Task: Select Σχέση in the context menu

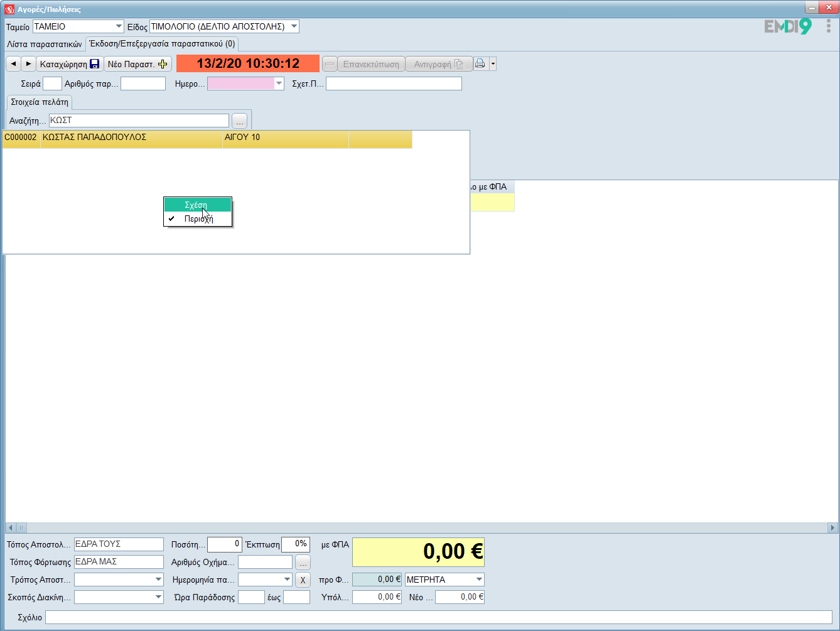Action: (x=197, y=205)
